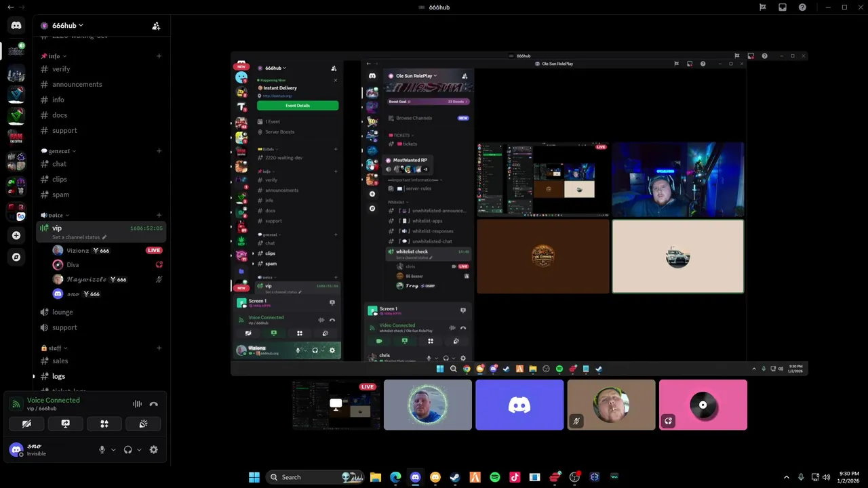
Task: Select voice member Diva
Action: point(106,265)
